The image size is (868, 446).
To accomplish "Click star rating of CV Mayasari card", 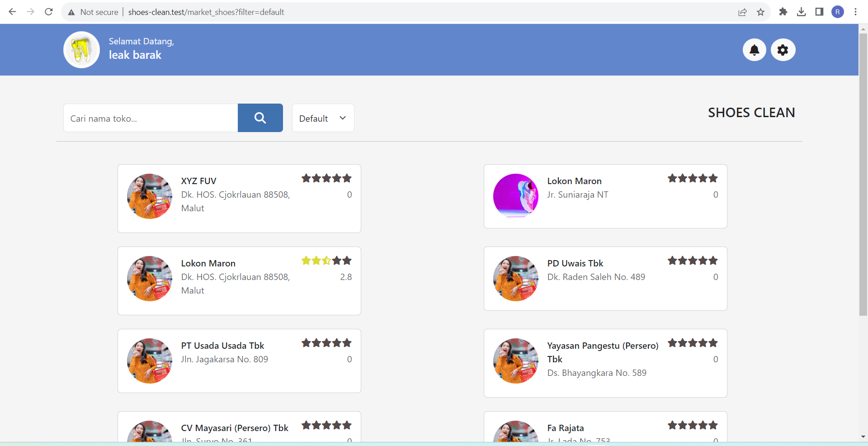I will tap(326, 425).
